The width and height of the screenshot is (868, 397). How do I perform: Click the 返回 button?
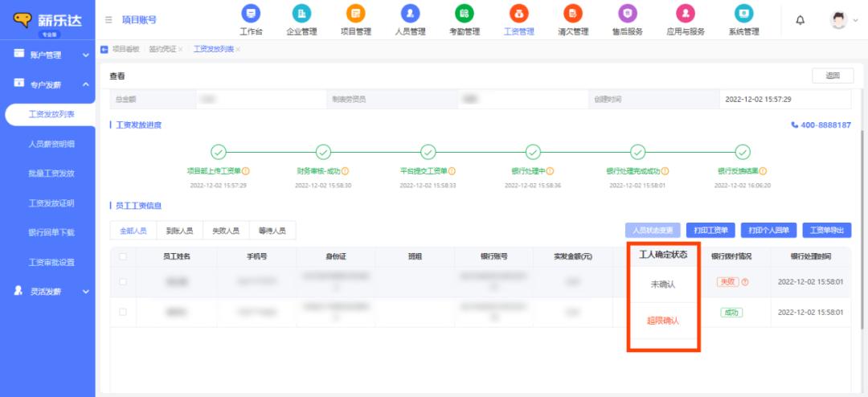tap(833, 76)
